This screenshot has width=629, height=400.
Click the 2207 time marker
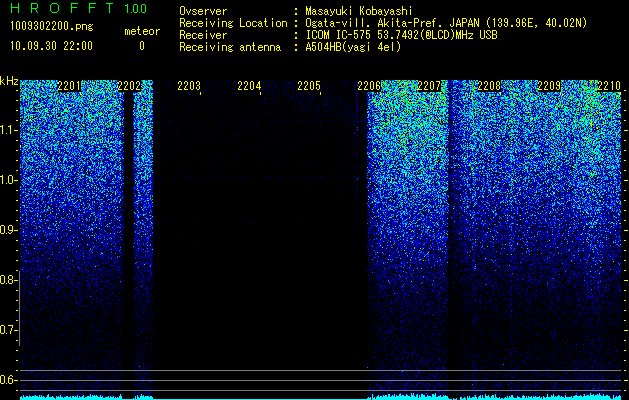[429, 86]
